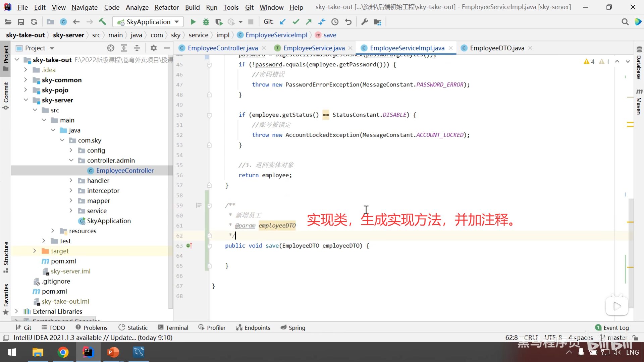Expand the sky-common module folder
The image size is (644, 362).
[x=25, y=80]
